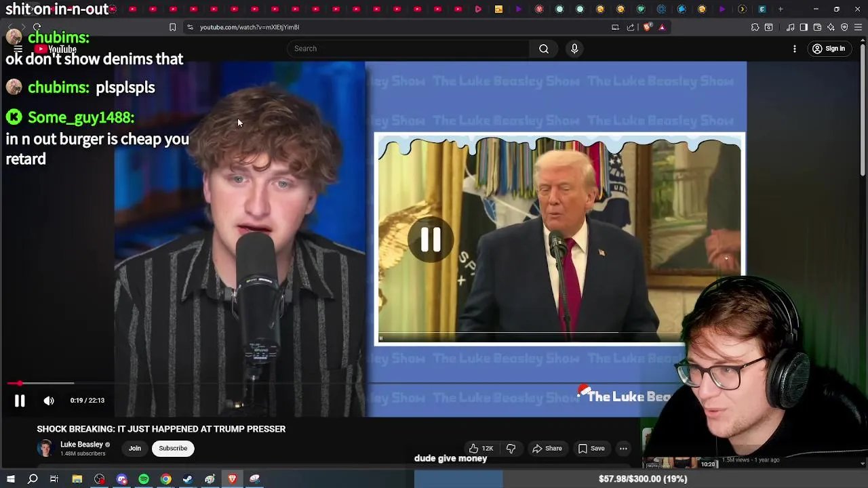Viewport: 868px width, 488px height.
Task: Open Steam from the taskbar
Action: (188, 479)
